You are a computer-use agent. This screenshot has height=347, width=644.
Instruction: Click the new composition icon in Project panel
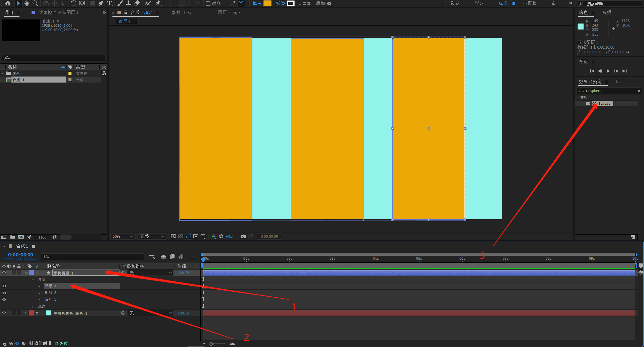[21, 237]
